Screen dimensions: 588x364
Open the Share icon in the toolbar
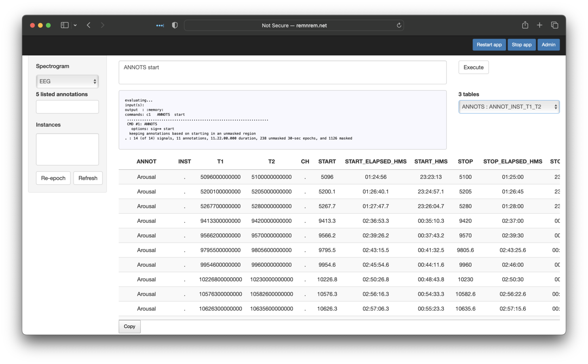click(x=525, y=25)
